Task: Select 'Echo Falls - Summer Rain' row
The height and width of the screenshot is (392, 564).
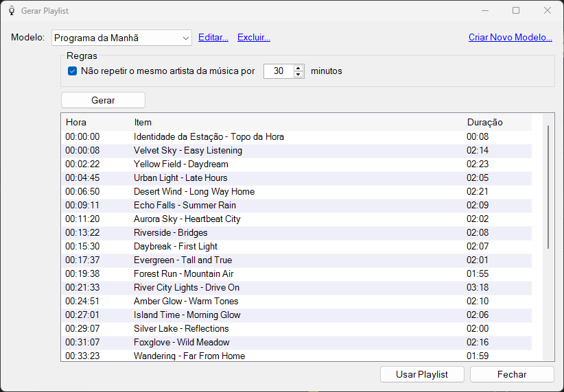Action: [296, 205]
